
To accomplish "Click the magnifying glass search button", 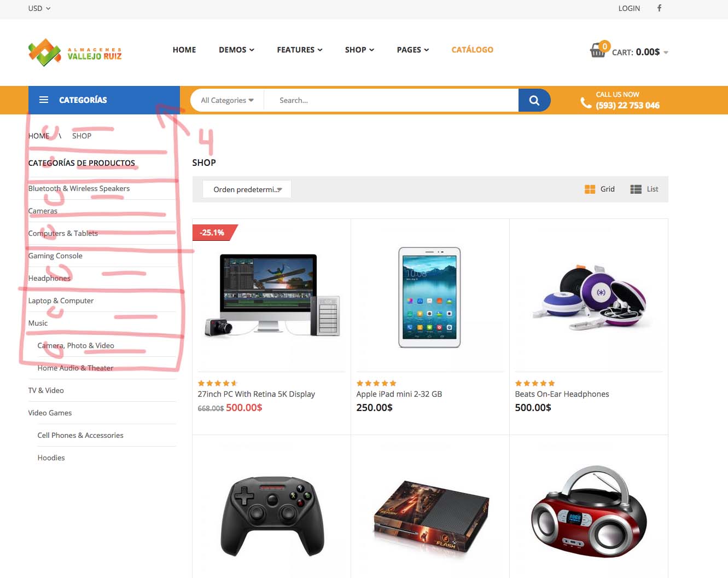I will pyautogui.click(x=534, y=100).
